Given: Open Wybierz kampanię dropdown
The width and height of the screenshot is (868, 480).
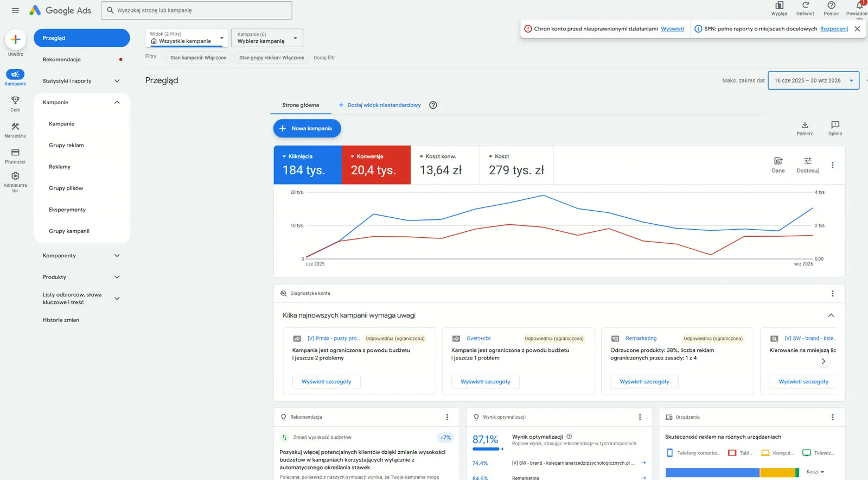Looking at the screenshot, I should coord(267,38).
